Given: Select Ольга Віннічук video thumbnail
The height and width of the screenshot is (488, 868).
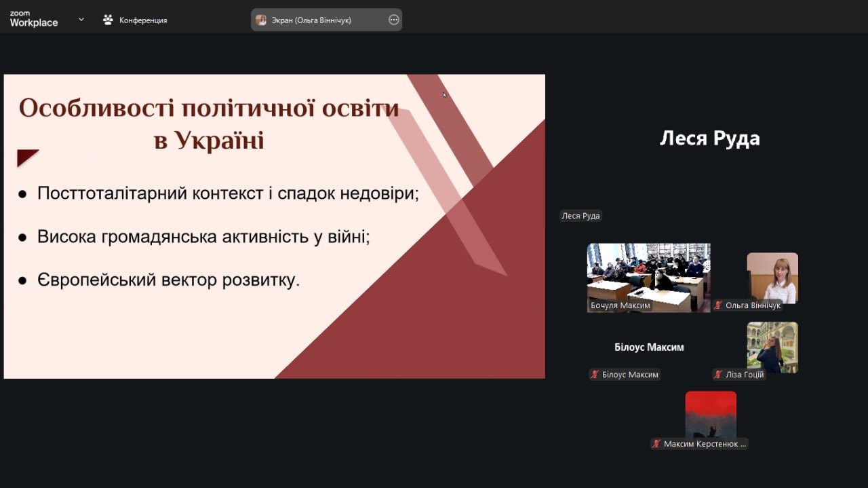Looking at the screenshot, I should (772, 277).
